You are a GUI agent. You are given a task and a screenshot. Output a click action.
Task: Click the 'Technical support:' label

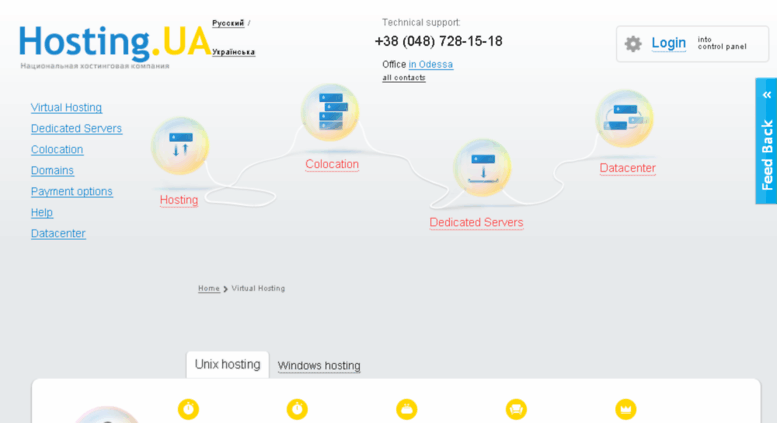pyautogui.click(x=421, y=22)
